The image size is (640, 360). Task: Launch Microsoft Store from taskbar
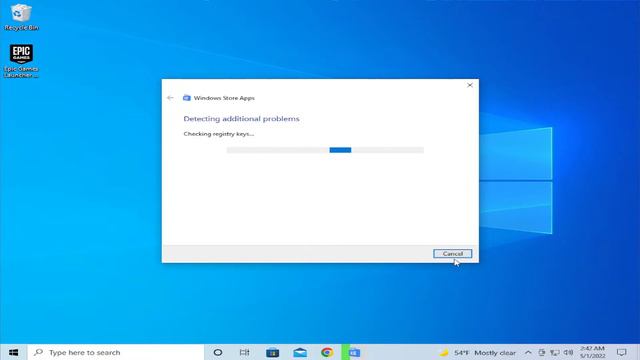click(272, 352)
